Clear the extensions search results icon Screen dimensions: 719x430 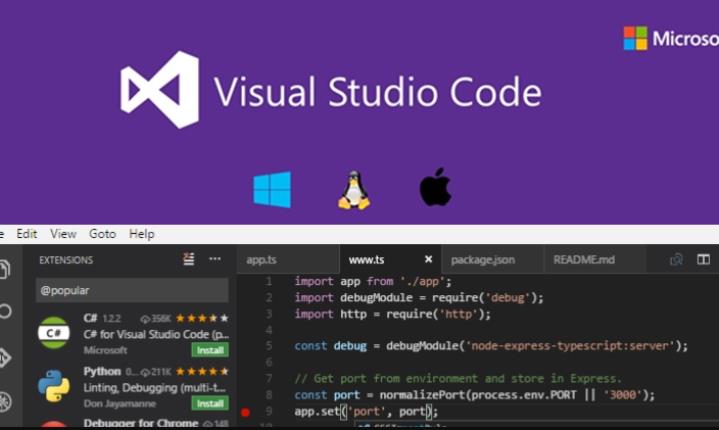click(x=189, y=260)
